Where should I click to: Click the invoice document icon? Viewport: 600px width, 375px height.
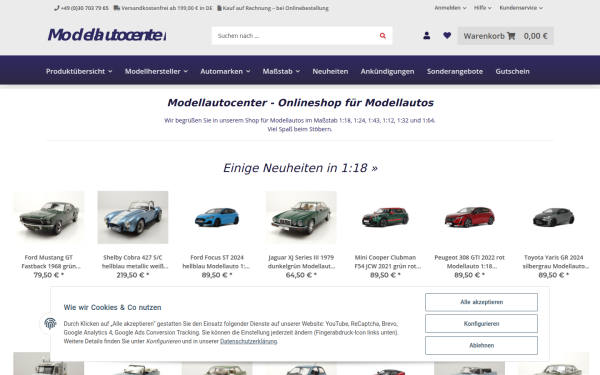(x=219, y=8)
